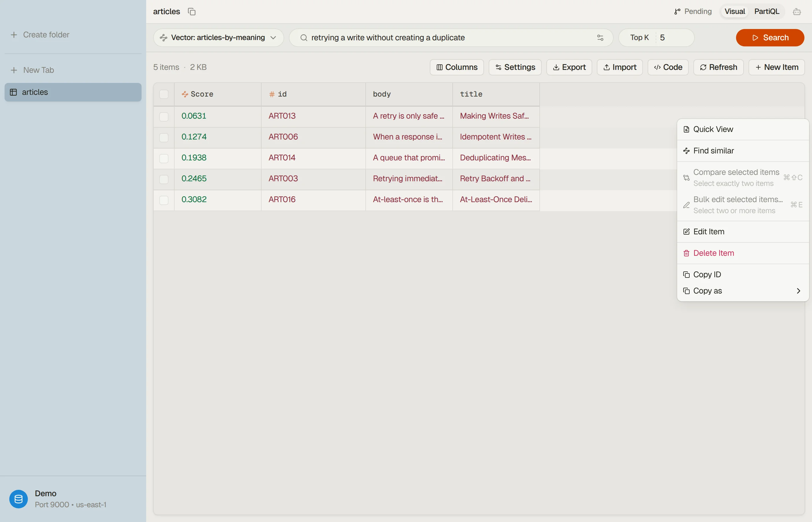
Task: Refresh the table results
Action: point(718,68)
